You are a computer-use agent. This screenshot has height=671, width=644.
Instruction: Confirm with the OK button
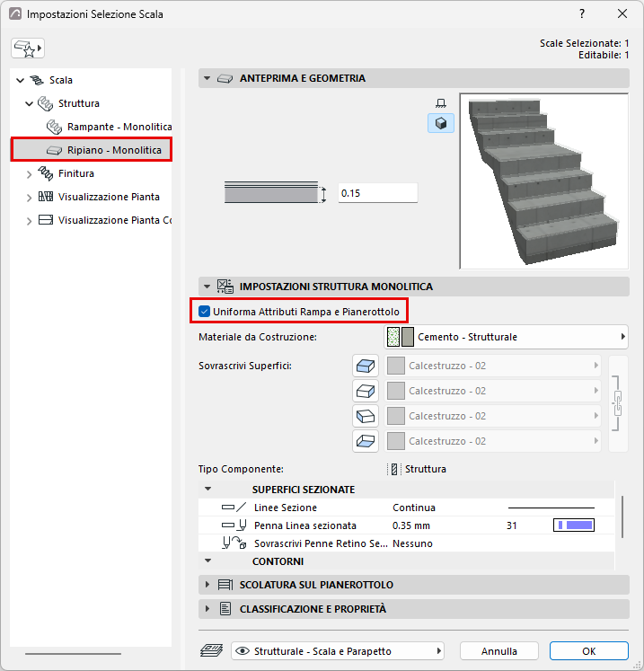(x=589, y=651)
